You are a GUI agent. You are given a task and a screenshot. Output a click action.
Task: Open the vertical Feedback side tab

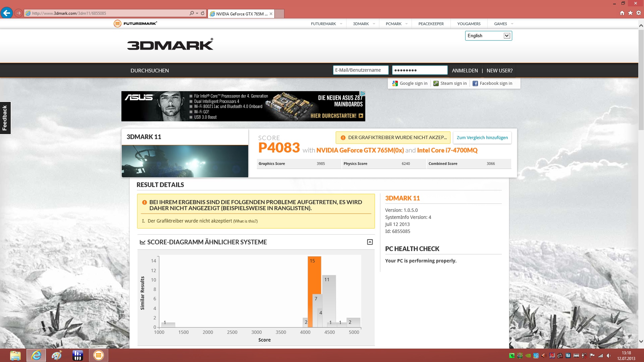pyautogui.click(x=5, y=118)
